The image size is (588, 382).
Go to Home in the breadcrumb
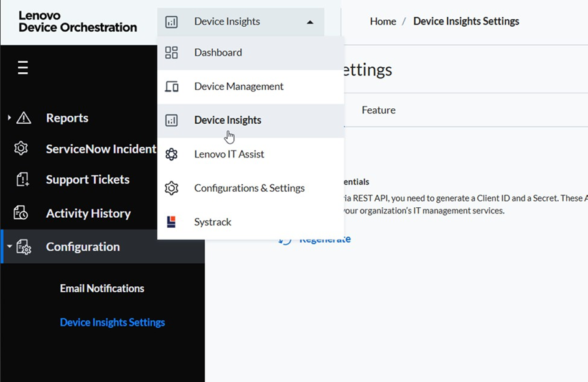click(383, 22)
